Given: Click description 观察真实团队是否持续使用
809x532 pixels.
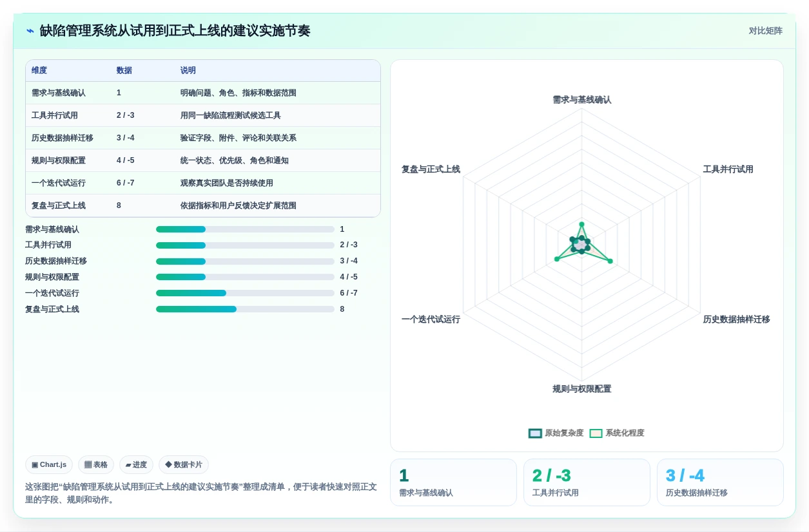Looking at the screenshot, I should pyautogui.click(x=227, y=183).
